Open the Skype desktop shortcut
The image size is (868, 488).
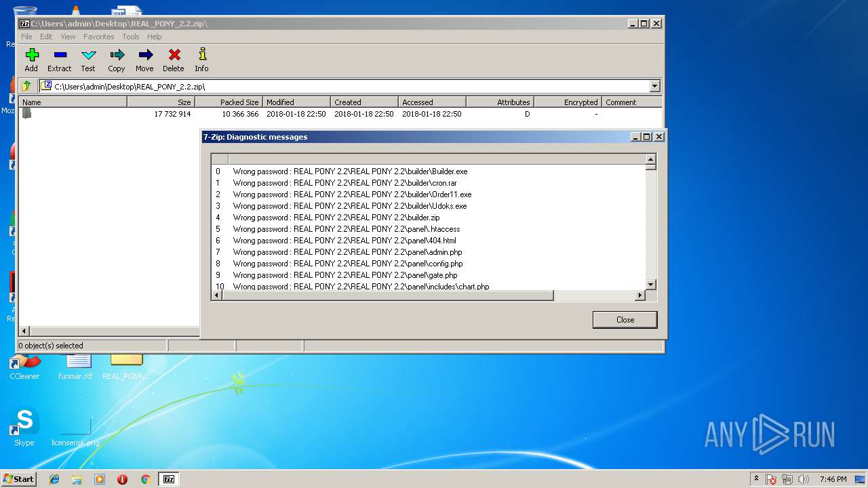[24, 427]
